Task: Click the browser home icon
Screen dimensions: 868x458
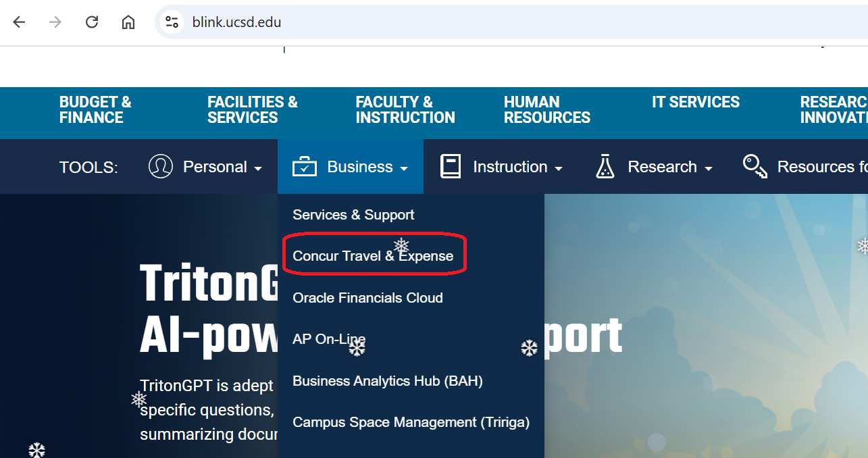Action: (x=128, y=22)
